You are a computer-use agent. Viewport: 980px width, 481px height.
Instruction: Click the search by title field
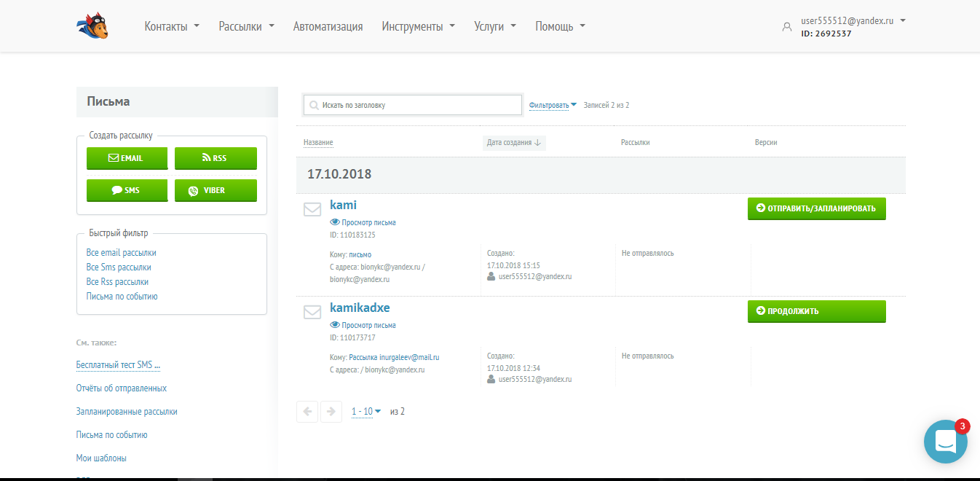tap(413, 105)
